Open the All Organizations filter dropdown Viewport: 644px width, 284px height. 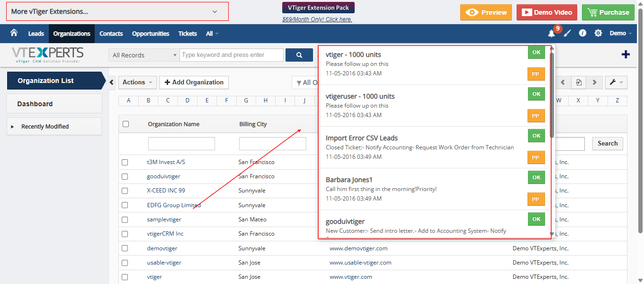(x=305, y=82)
